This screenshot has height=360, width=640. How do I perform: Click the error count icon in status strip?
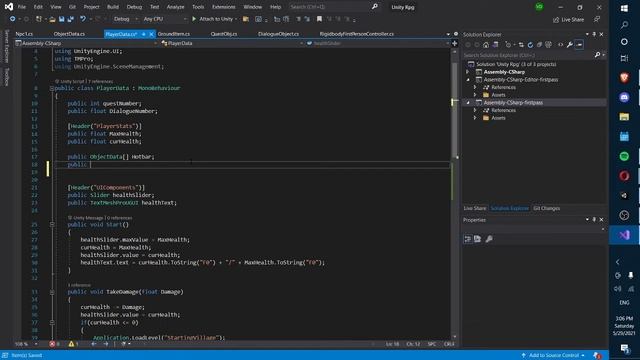pyautogui.click(x=52, y=344)
